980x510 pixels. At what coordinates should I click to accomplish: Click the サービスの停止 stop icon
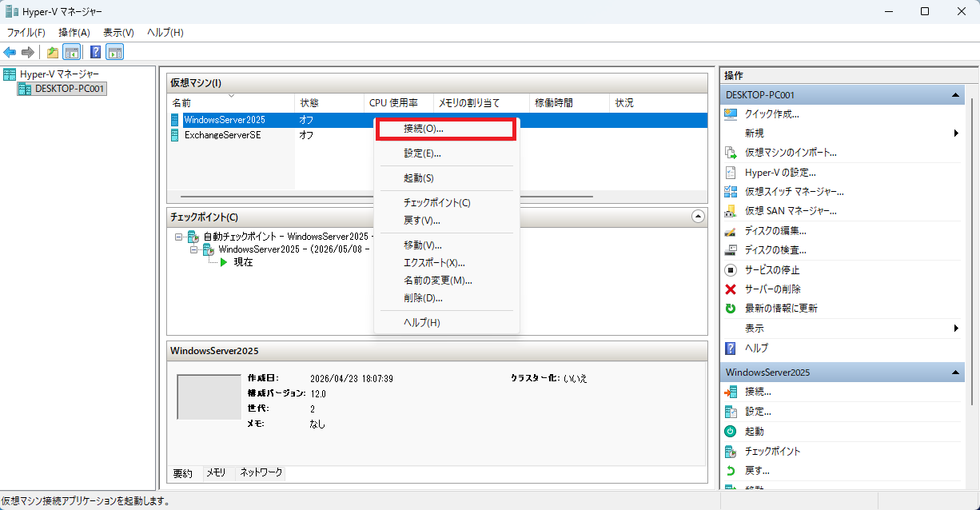pos(730,270)
